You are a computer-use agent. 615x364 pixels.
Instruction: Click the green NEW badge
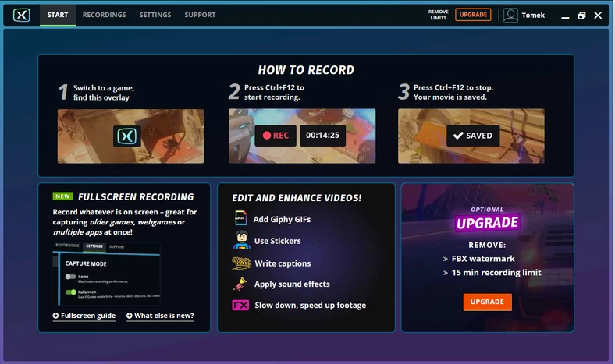[62, 196]
